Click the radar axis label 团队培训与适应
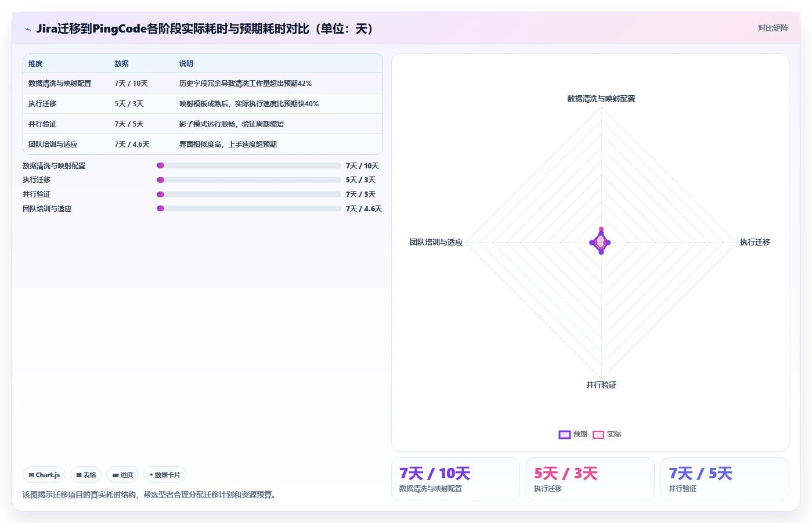This screenshot has width=812, height=523. click(x=436, y=243)
